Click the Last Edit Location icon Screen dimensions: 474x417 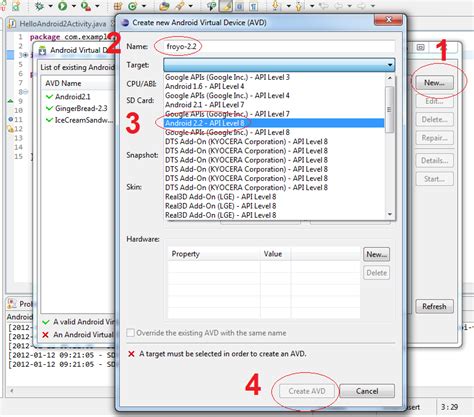point(323,6)
